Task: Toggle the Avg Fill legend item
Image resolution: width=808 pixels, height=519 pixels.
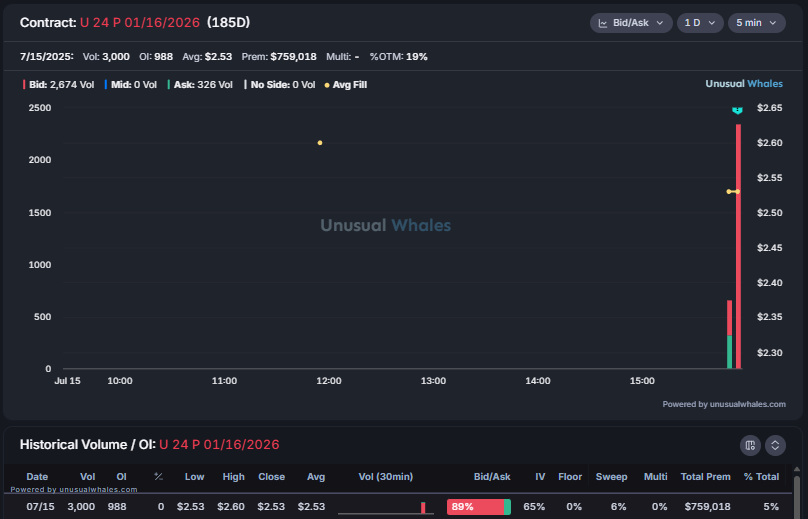Action: click(x=345, y=85)
